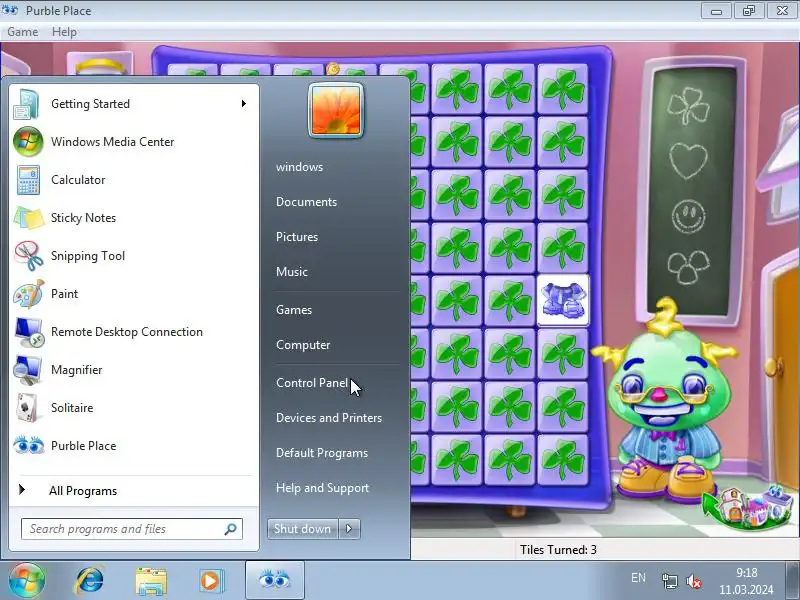Click the EN language indicator
This screenshot has width=800, height=600.
pyautogui.click(x=638, y=578)
